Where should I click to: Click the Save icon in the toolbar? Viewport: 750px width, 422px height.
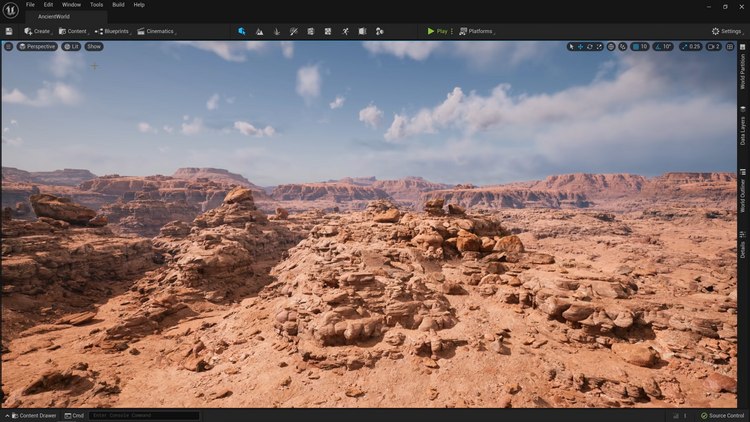click(x=9, y=31)
